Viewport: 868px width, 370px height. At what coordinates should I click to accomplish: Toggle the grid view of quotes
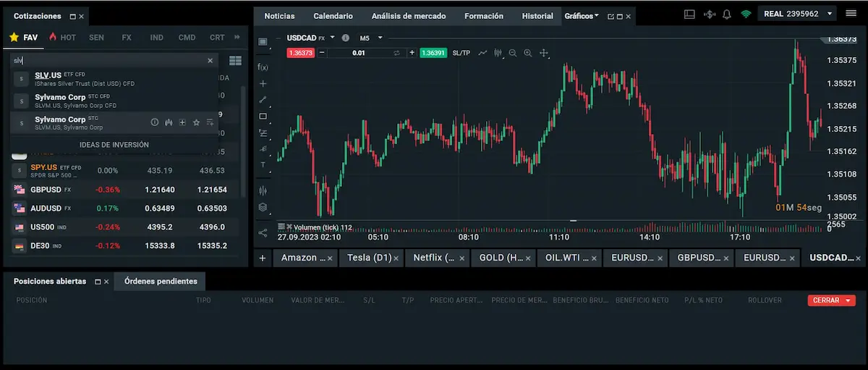click(x=235, y=61)
